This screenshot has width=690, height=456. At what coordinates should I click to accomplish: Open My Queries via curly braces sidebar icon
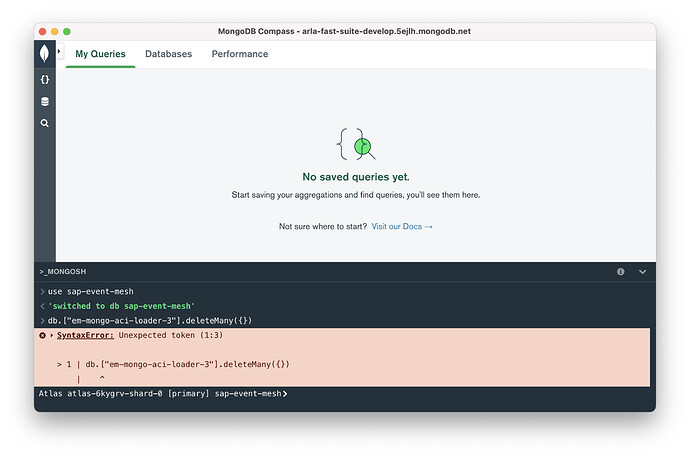pyautogui.click(x=45, y=79)
